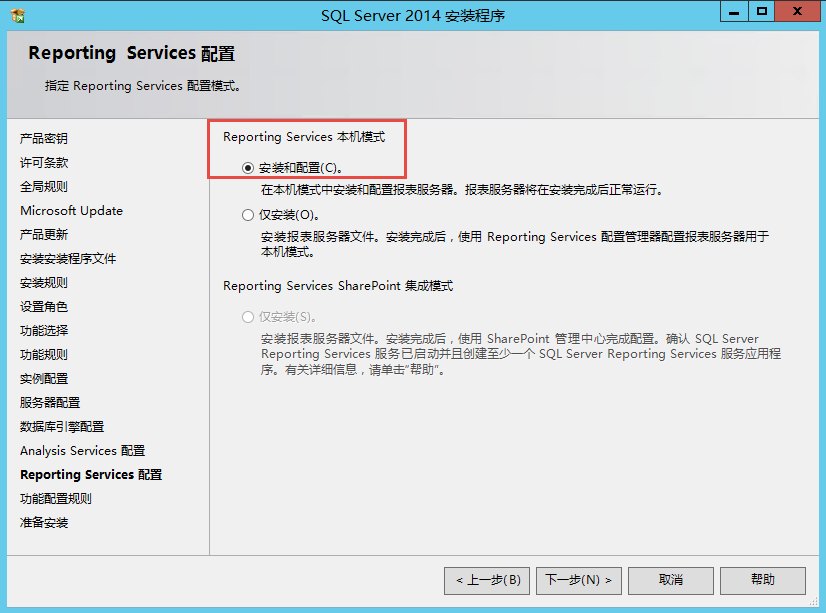Go back with the 上一步(B) button
826x613 pixels.
487,580
